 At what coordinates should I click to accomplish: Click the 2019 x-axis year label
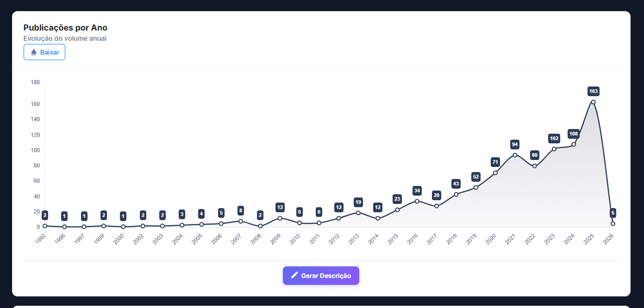(471, 239)
